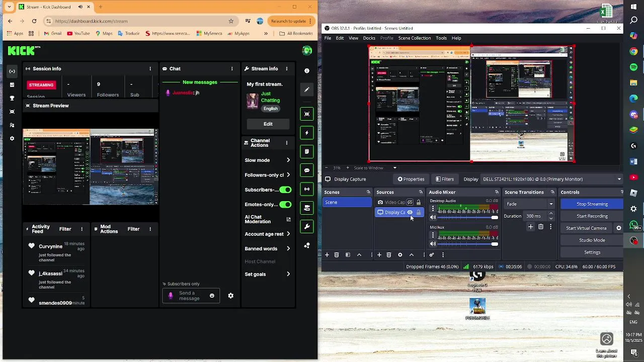Click the wrench widget icon in Kick rail
Viewport: 644px width, 362px height.
[x=307, y=227]
